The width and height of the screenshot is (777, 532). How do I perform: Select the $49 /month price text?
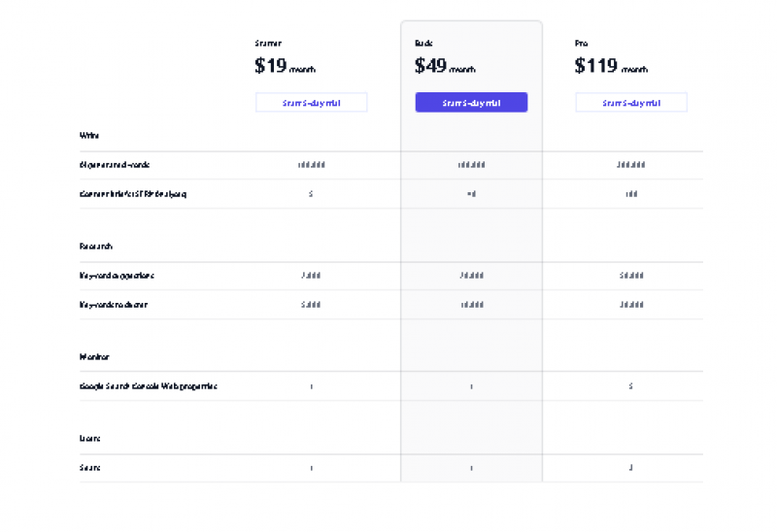click(445, 66)
